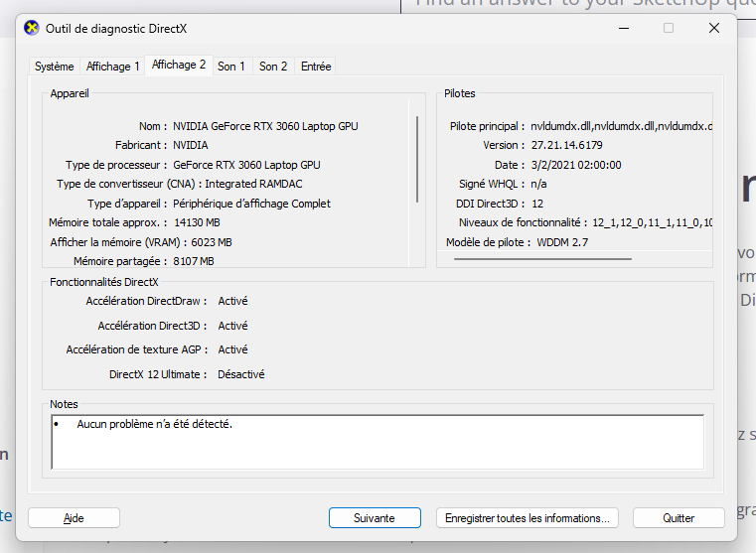Click Enregistrer toutes les informations button

[x=527, y=518]
